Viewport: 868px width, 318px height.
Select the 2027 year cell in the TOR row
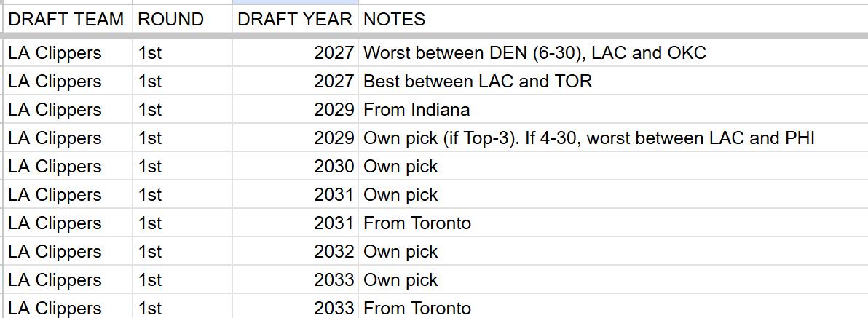point(296,82)
